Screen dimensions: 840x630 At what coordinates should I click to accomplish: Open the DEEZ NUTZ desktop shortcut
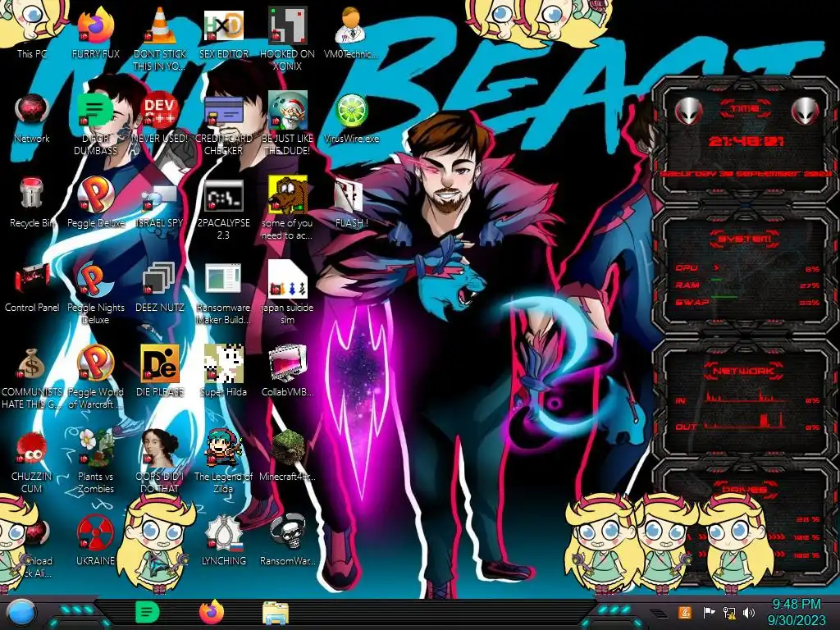point(160,287)
